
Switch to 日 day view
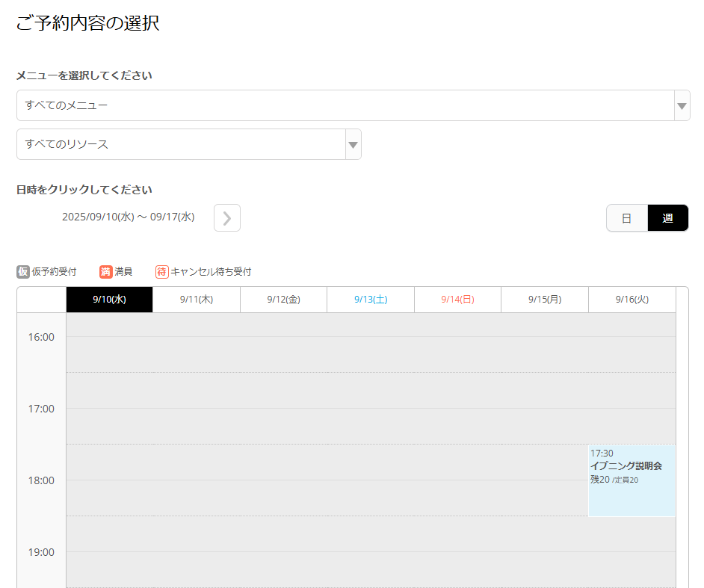(626, 218)
